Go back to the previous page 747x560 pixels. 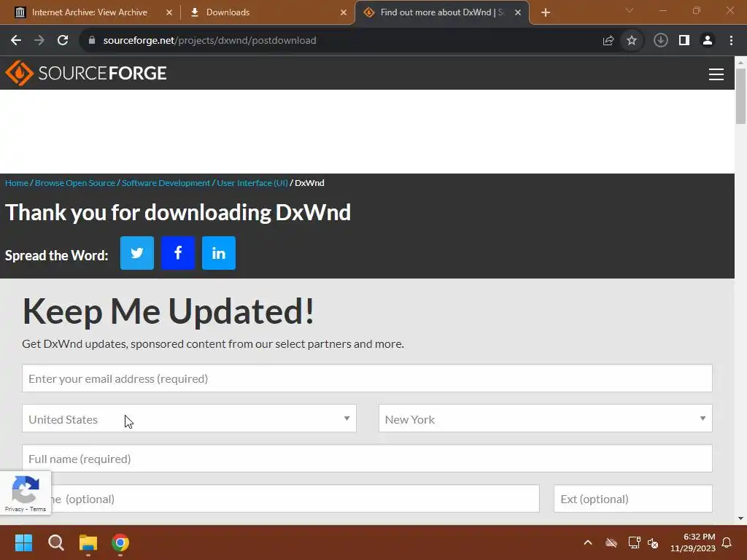click(16, 40)
